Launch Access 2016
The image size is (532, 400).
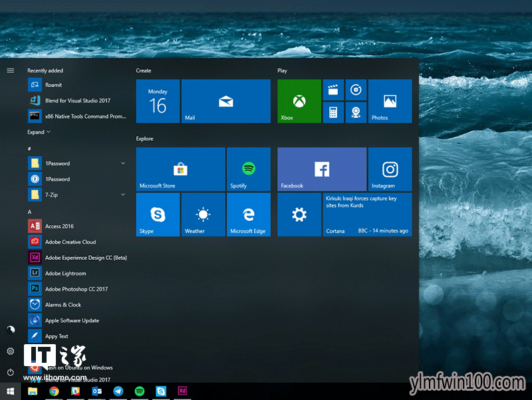pyautogui.click(x=77, y=226)
